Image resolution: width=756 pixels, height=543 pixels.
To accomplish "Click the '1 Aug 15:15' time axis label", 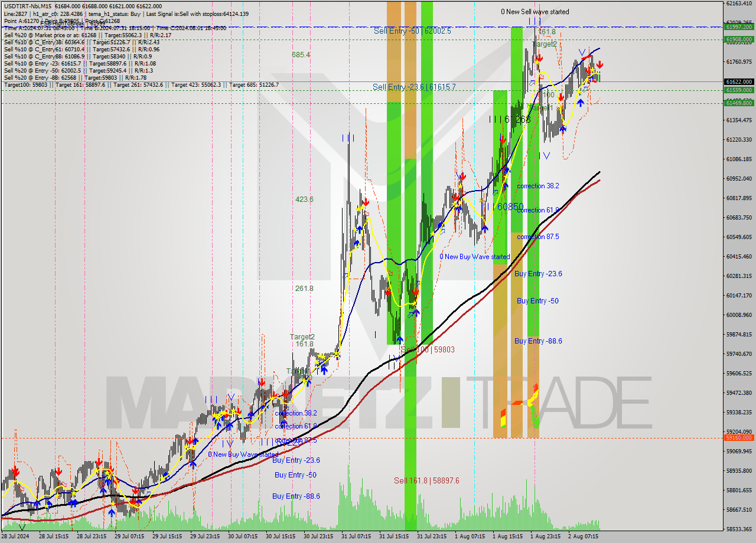I will point(507,537).
